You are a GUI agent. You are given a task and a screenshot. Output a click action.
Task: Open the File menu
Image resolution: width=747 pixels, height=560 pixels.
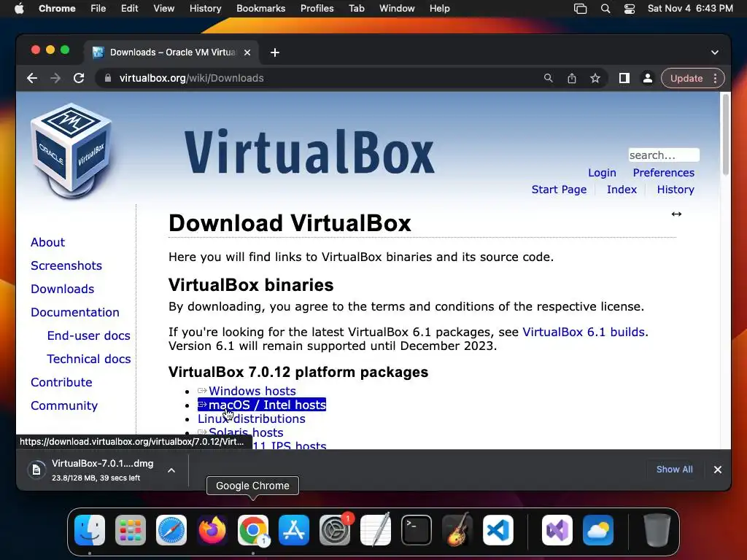(98, 9)
